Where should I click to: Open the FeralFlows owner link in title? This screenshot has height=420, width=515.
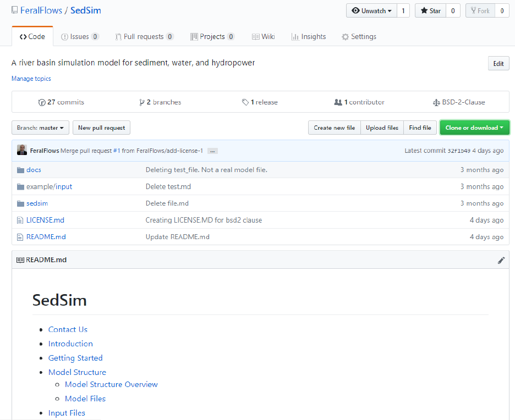[41, 10]
